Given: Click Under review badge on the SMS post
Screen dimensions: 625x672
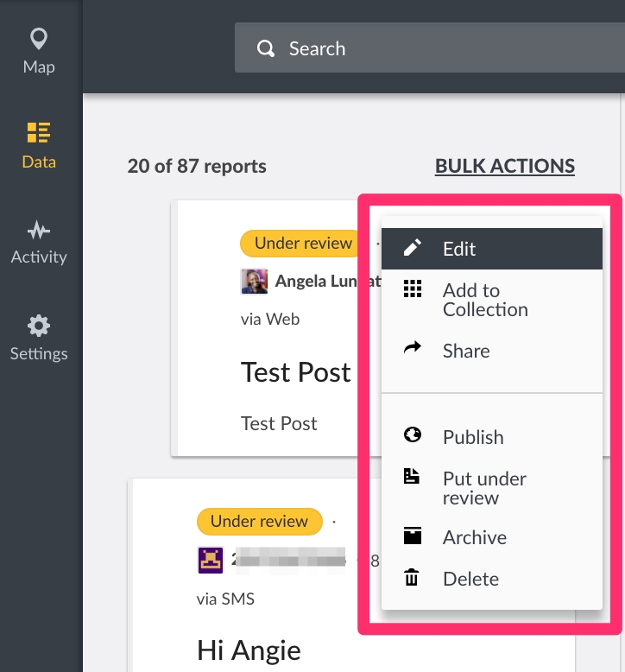Looking at the screenshot, I should point(259,521).
